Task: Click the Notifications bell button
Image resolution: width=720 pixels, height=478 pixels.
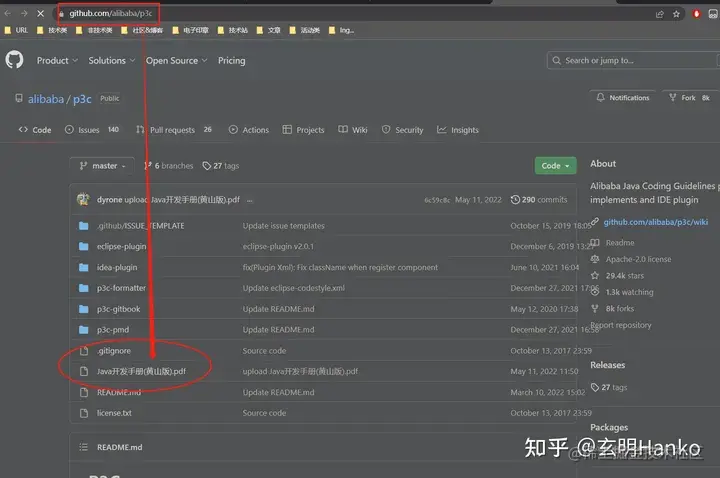Action: (623, 98)
